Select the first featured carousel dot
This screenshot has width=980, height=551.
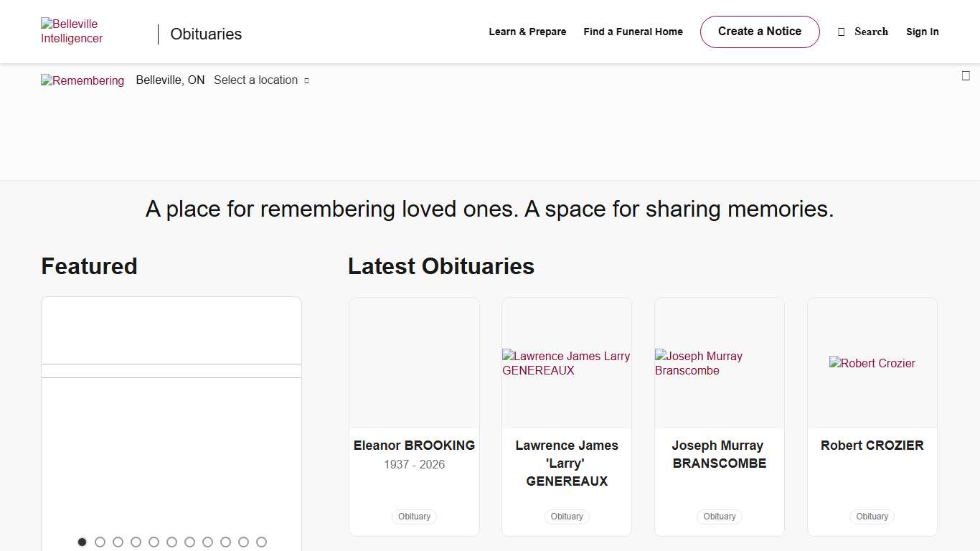(x=82, y=542)
